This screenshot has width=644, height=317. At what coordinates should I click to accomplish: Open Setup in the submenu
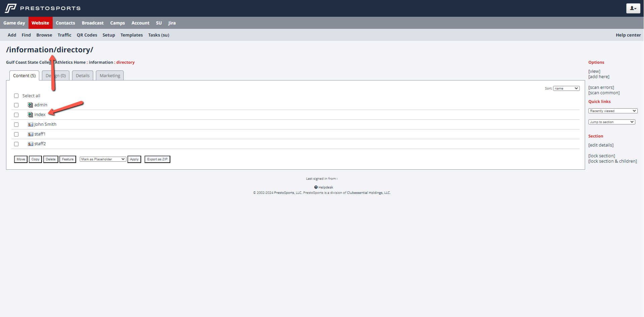[x=109, y=35]
